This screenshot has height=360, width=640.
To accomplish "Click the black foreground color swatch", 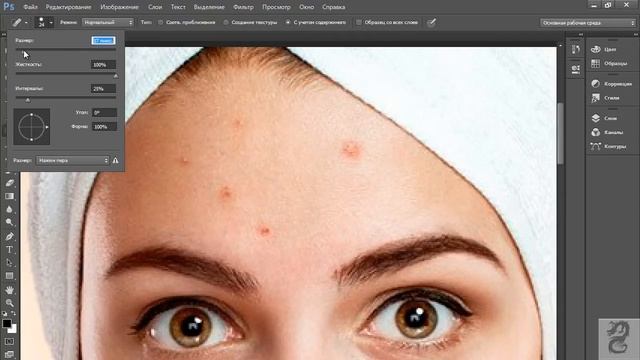I will pyautogui.click(x=7, y=324).
